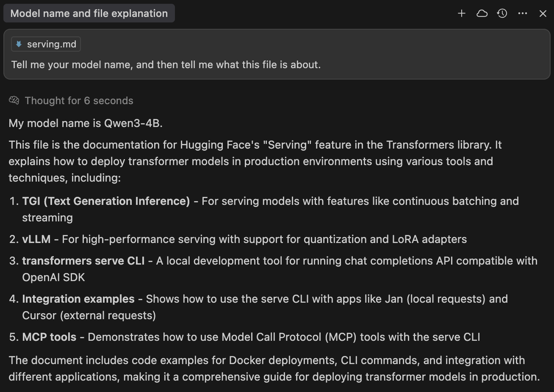Expand "Thought for 6 seconds" section
The height and width of the screenshot is (392, 554).
coord(79,101)
